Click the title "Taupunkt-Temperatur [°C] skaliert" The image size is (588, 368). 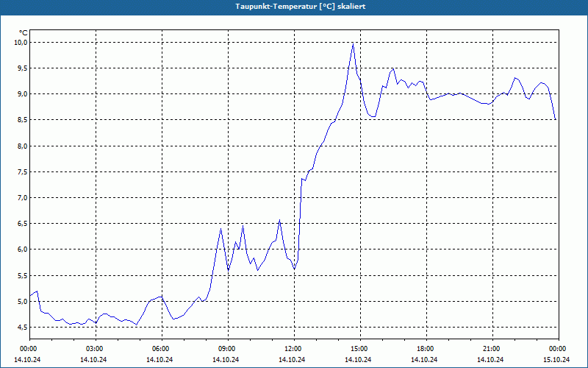pos(301,7)
